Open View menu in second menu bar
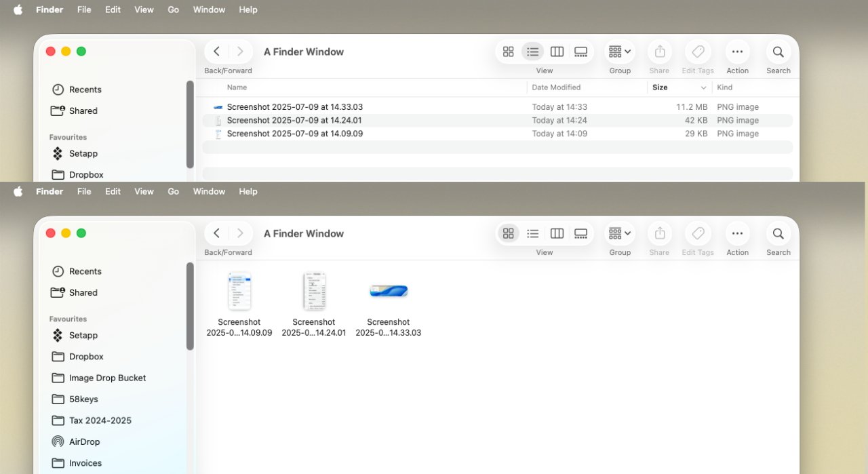Viewport: 868px width, 474px height. [x=144, y=191]
